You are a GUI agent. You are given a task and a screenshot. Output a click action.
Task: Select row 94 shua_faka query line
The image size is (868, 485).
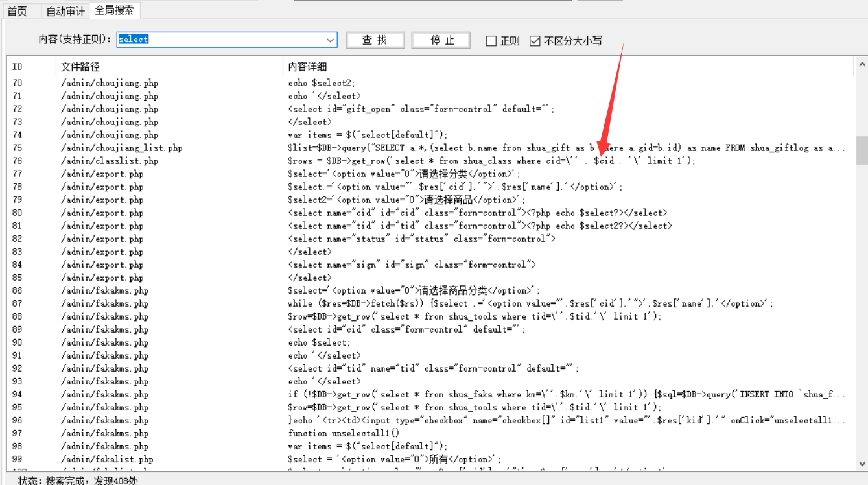click(x=567, y=394)
